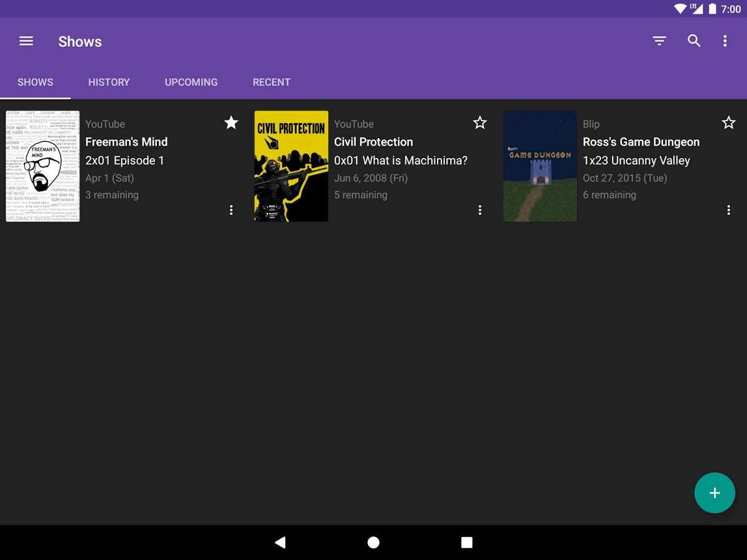The height and width of the screenshot is (560, 747).
Task: Expand Freeman's Mind three-dot options
Action: [x=231, y=210]
